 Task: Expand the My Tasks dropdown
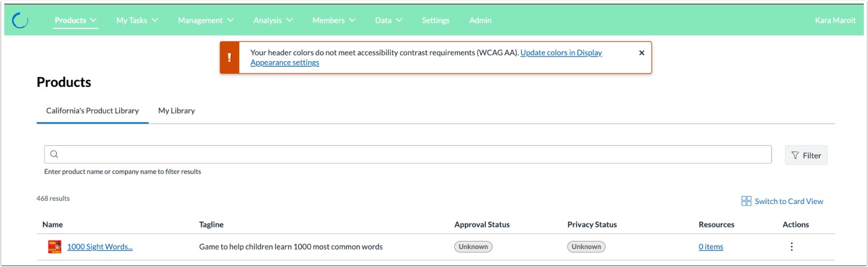[x=137, y=20]
